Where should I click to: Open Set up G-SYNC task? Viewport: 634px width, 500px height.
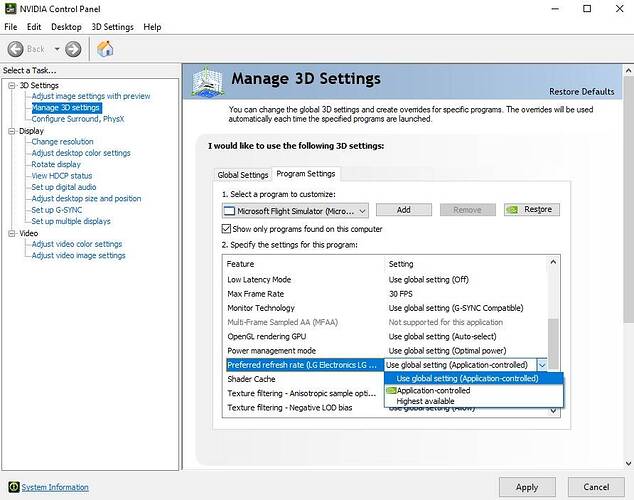coord(57,210)
